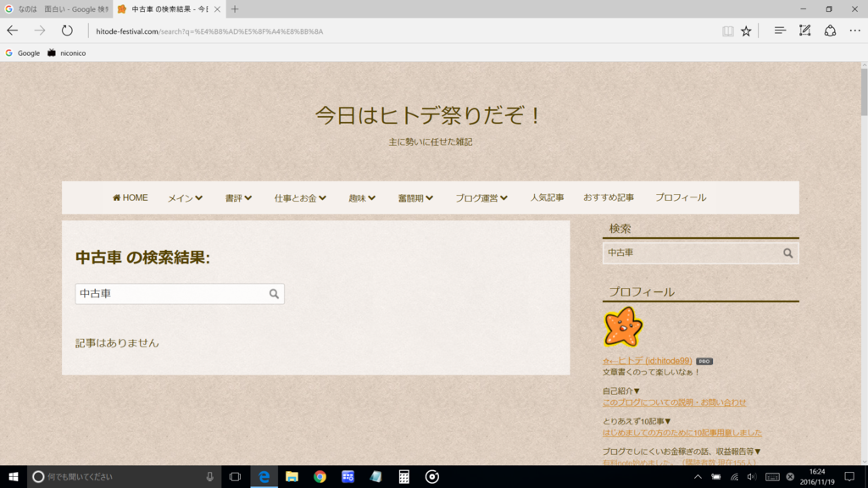Image resolution: width=868 pixels, height=488 pixels.
Task: Click the starfish profile avatar
Action: click(x=623, y=327)
